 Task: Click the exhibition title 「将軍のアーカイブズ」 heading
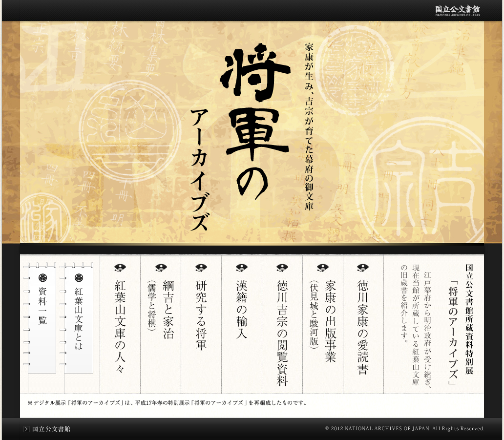click(453, 333)
